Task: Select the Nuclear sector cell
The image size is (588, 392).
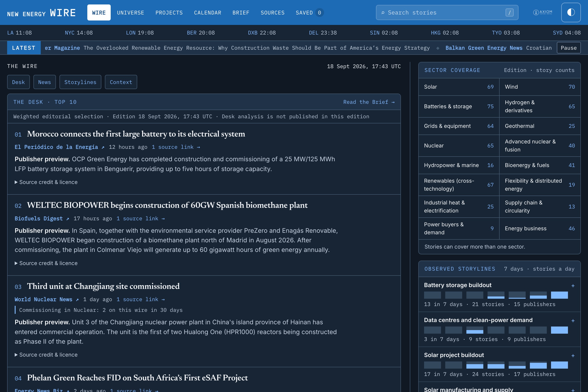Action: (x=459, y=146)
